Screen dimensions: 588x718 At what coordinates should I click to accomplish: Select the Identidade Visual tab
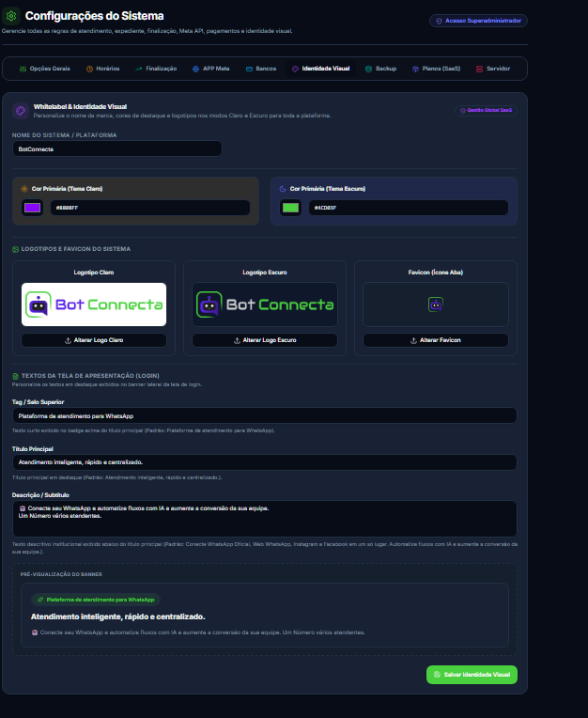point(320,69)
